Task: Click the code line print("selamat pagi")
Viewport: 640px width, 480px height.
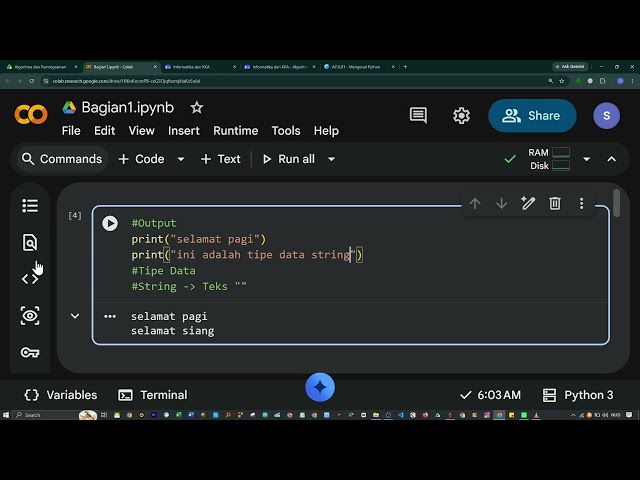Action: coord(198,239)
